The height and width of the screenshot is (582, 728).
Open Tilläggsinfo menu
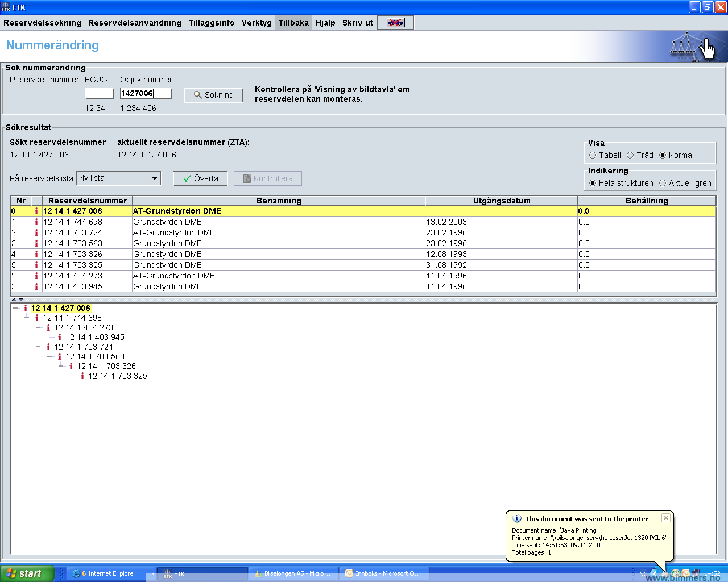[x=212, y=23]
